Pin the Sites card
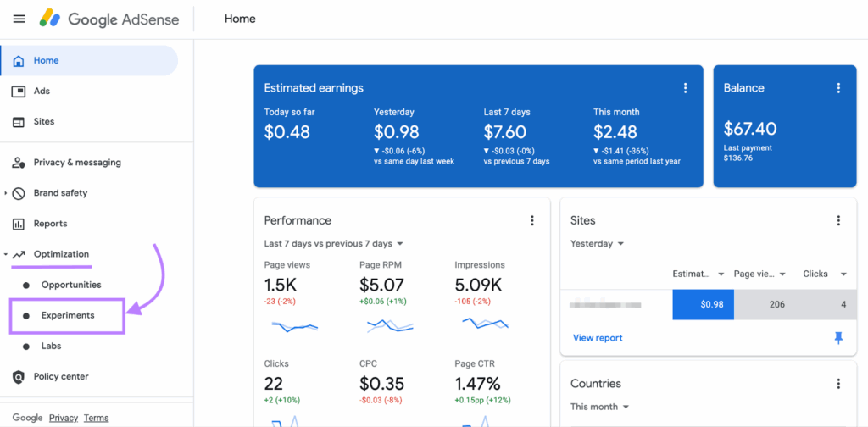 point(838,338)
